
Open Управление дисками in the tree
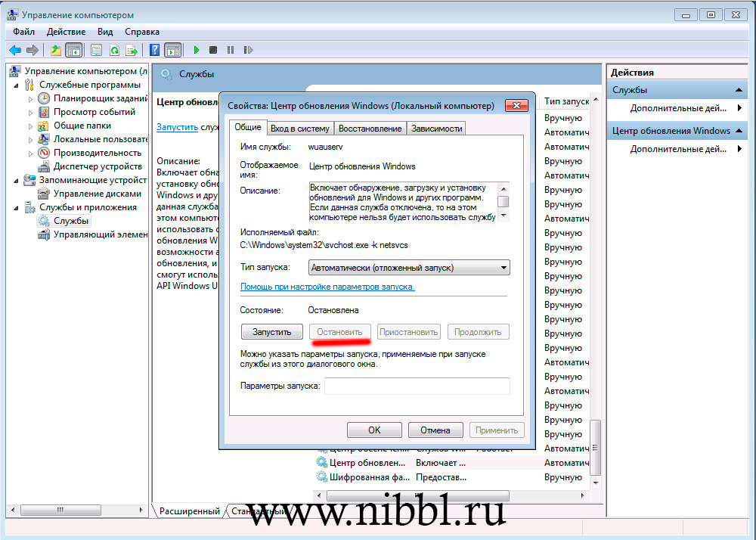(98, 194)
